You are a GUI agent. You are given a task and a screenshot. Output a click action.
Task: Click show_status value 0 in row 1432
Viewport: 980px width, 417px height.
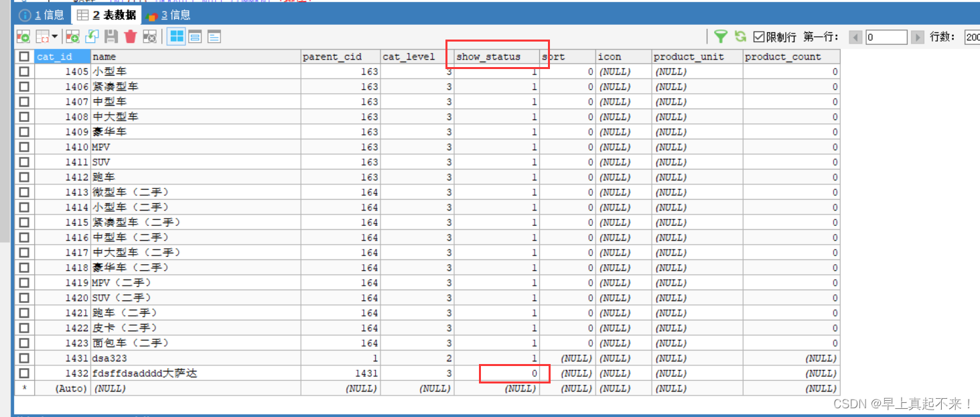click(496, 373)
